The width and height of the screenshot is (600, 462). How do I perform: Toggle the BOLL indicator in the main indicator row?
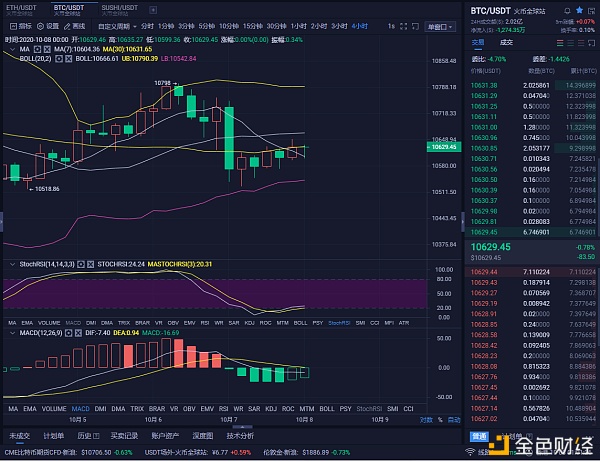[x=302, y=323]
